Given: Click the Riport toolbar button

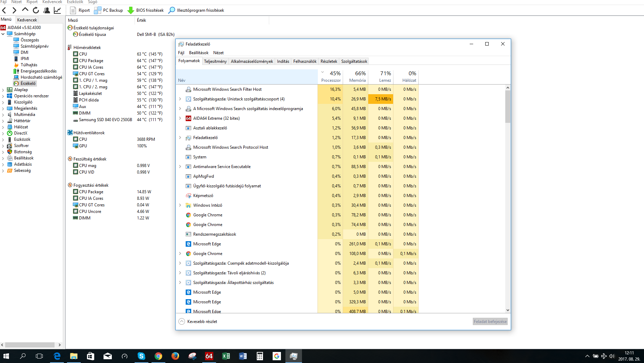Looking at the screenshot, I should pos(80,10).
